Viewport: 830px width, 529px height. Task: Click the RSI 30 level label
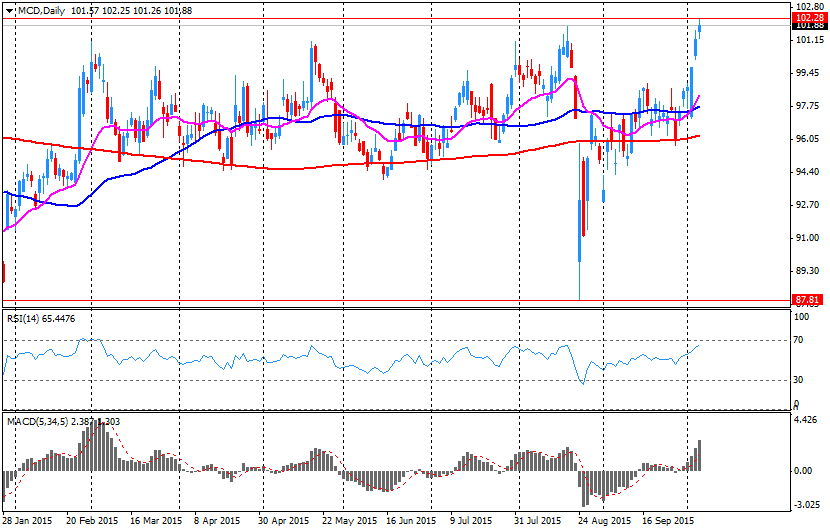(x=799, y=380)
